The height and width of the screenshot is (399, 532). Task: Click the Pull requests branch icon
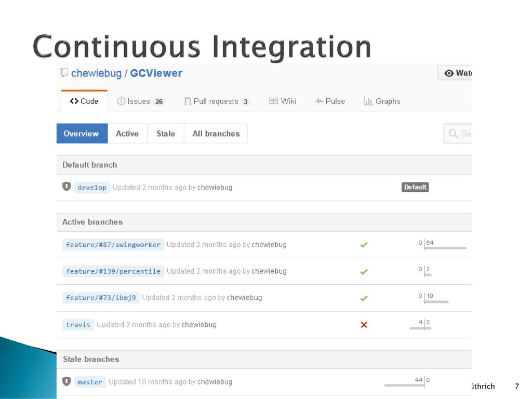click(187, 101)
